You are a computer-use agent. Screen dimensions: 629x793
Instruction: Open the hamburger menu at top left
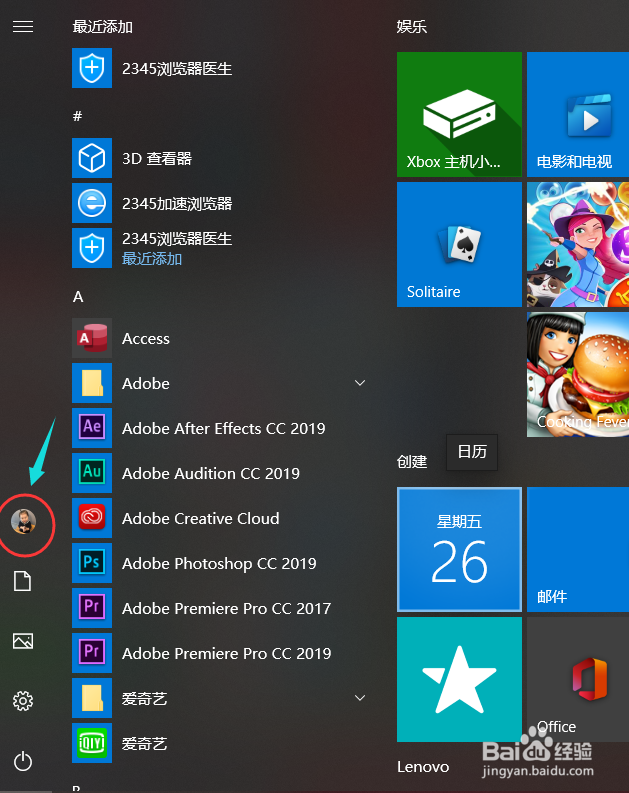(23, 26)
